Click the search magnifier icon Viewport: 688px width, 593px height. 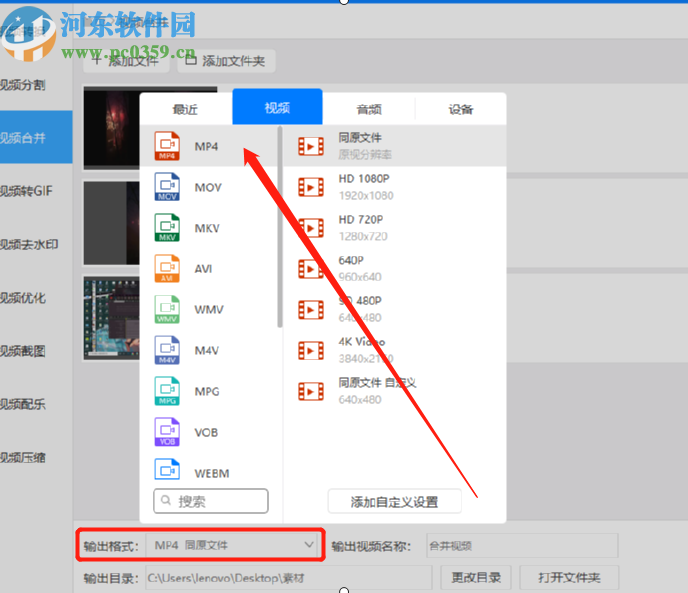[x=166, y=500]
